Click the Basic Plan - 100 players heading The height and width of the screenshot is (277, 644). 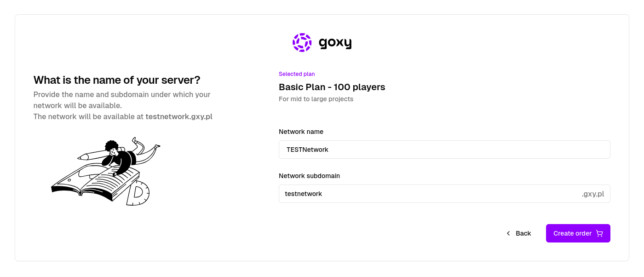332,87
